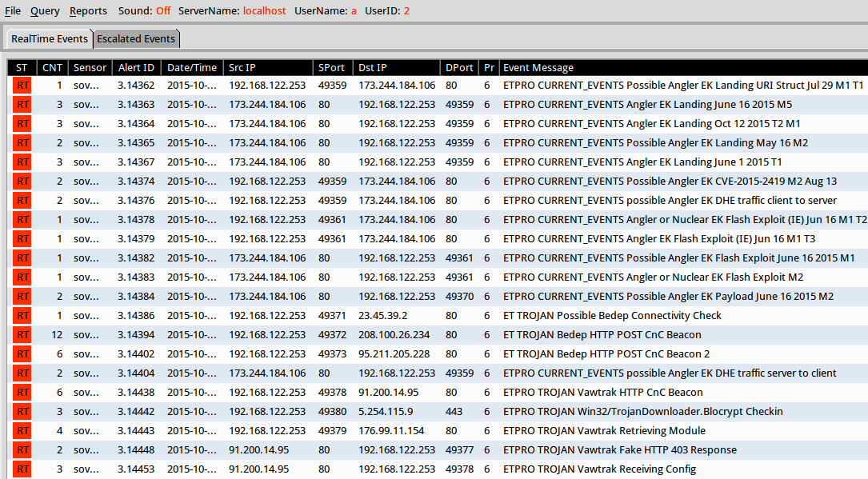868x479 pixels.
Task: Click alert ID 3.14442
Action: [x=136, y=412]
